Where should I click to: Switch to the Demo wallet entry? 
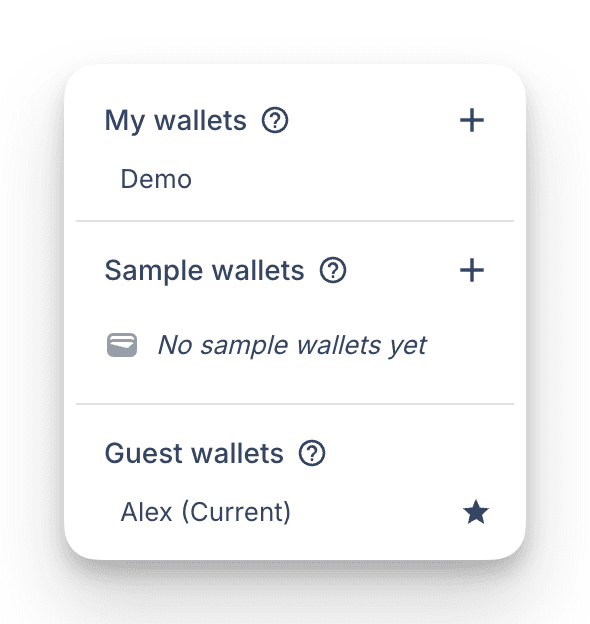(295, 179)
